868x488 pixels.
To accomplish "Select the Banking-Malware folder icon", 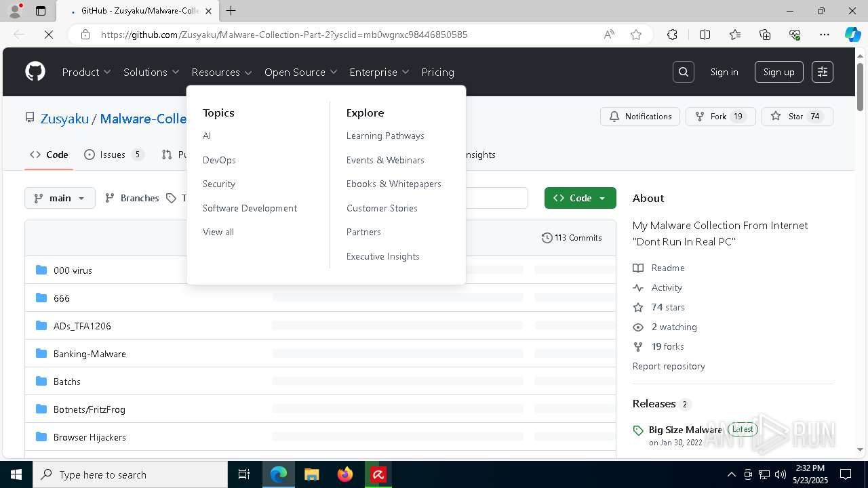I will (x=41, y=353).
